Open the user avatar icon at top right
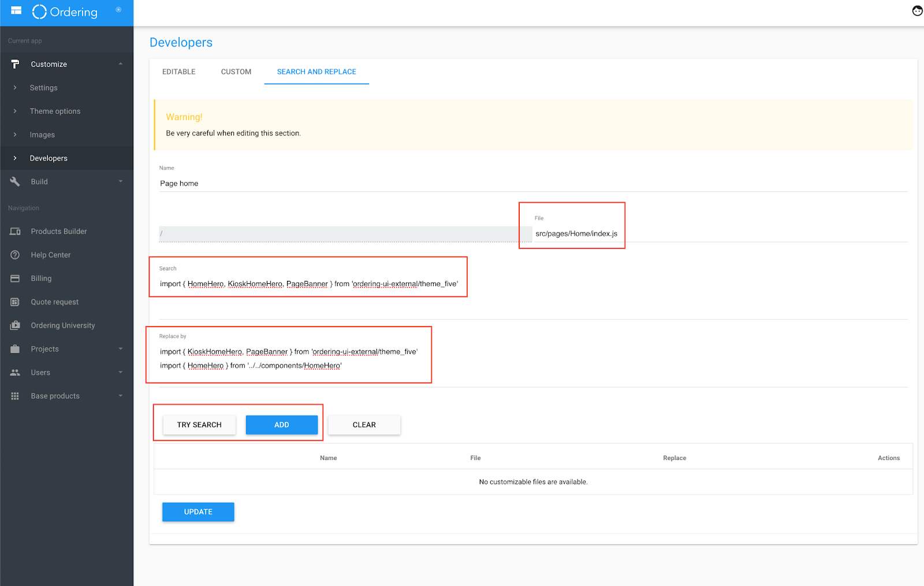 [x=917, y=11]
